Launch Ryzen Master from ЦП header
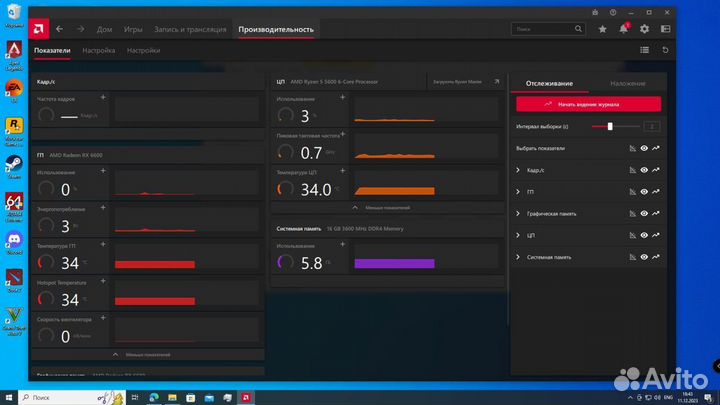Screen dimensions: 720x405 point(465,82)
